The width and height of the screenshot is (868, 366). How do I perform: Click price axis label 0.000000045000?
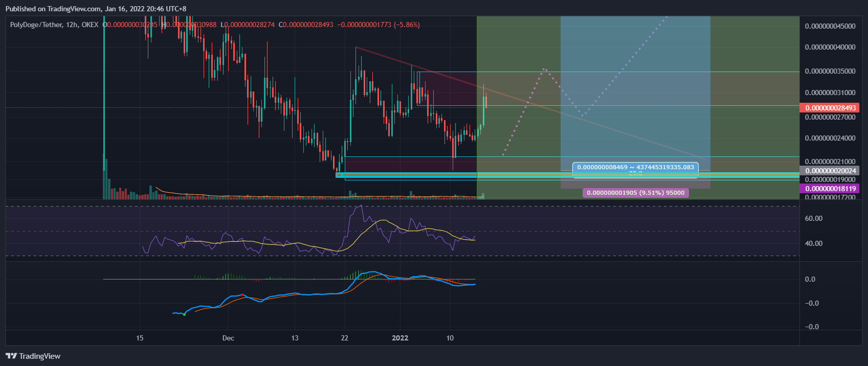tap(830, 26)
